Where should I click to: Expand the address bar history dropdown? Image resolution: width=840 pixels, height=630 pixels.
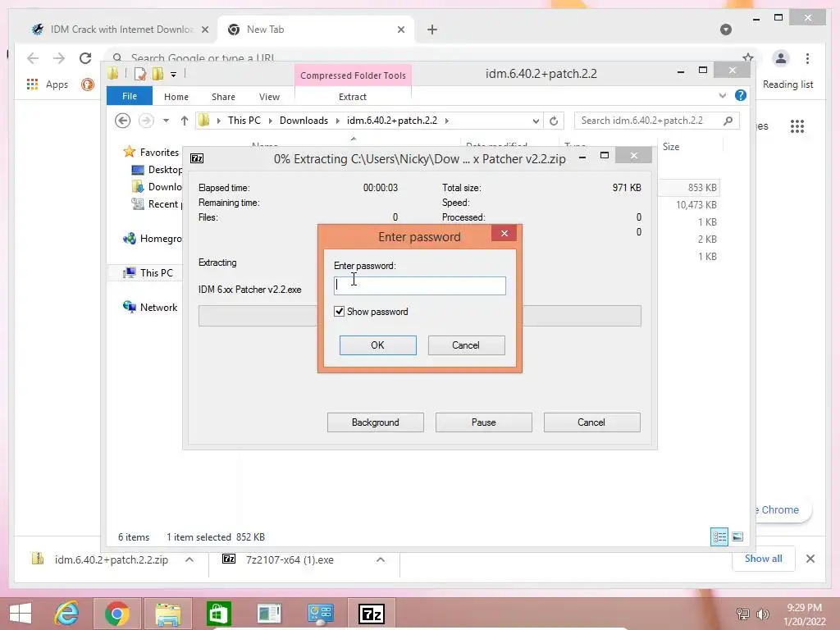click(535, 121)
